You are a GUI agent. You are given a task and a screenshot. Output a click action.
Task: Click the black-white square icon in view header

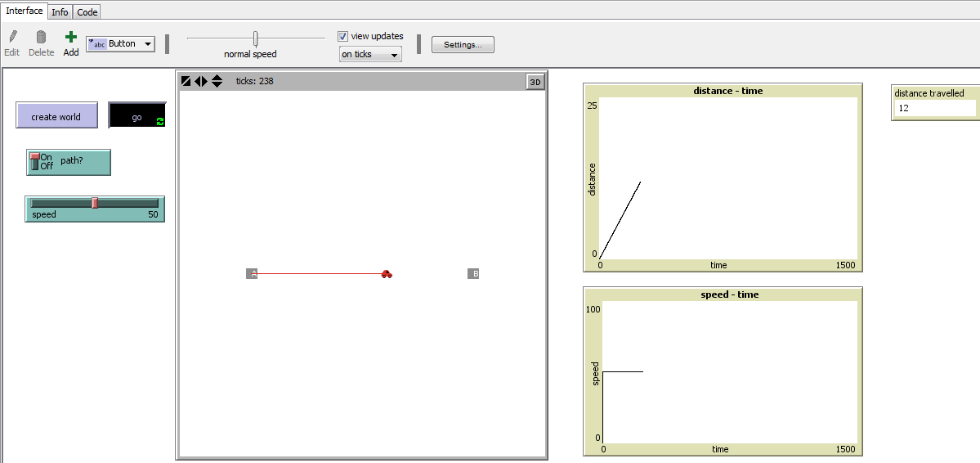186,81
